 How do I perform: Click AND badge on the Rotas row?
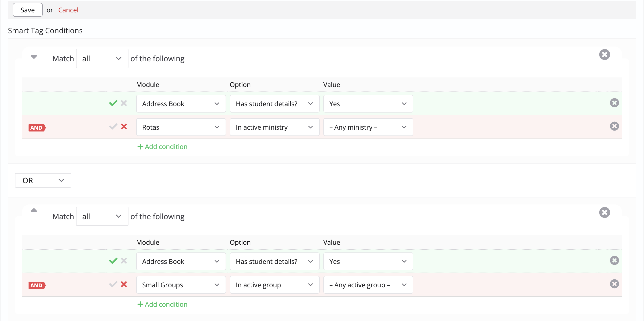[x=37, y=128]
